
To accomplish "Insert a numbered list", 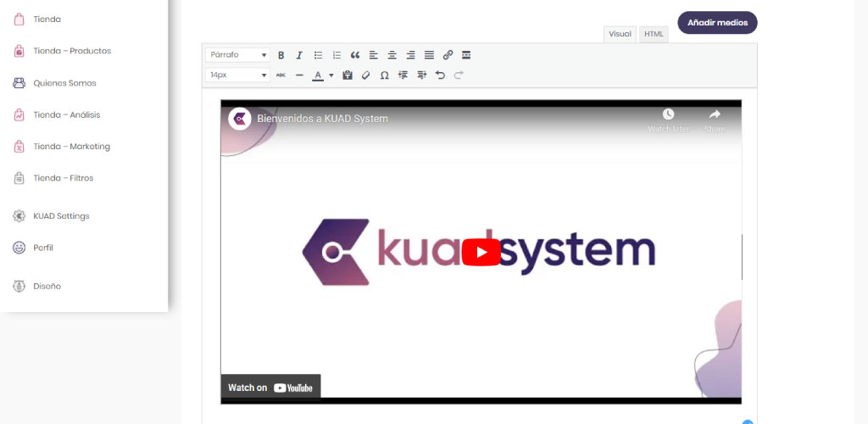I will click(x=337, y=55).
